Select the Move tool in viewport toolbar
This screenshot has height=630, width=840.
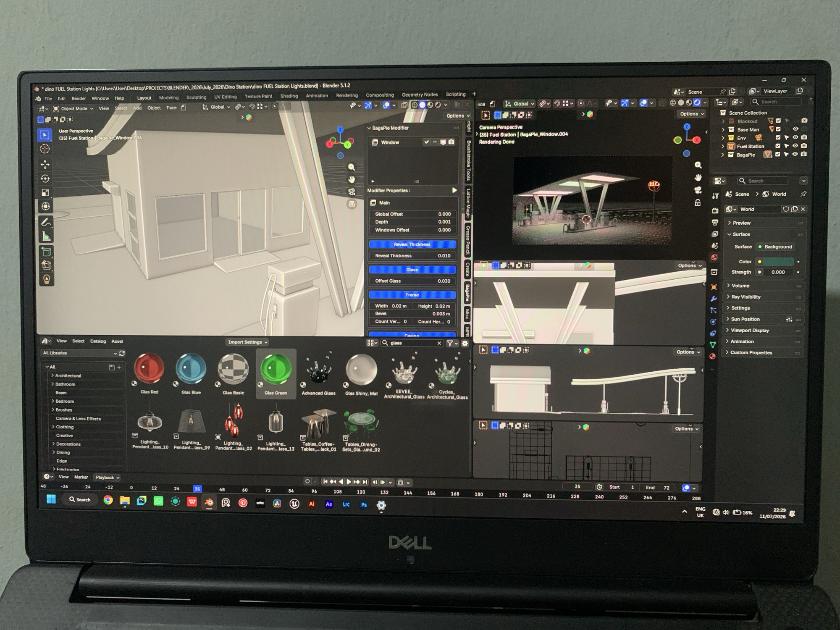[45, 164]
